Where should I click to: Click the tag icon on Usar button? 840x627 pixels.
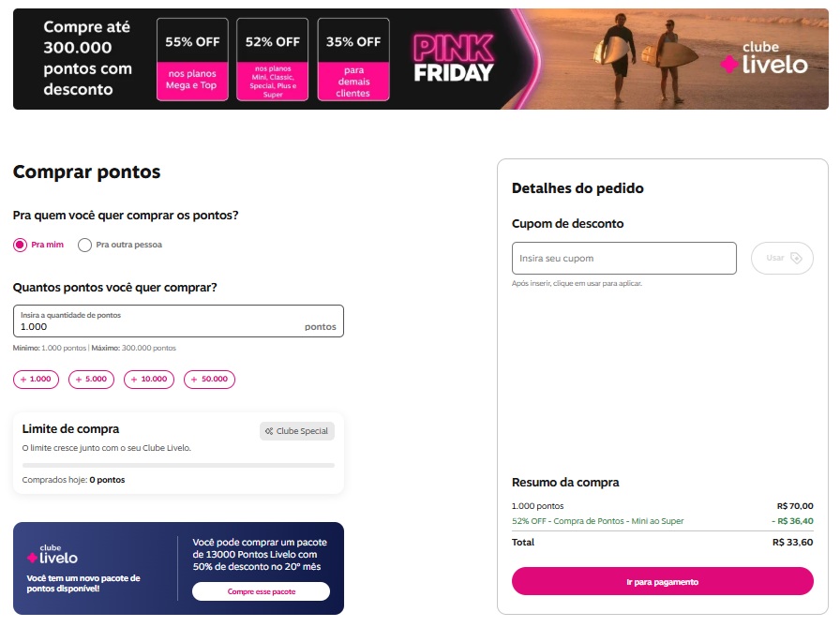coord(797,258)
